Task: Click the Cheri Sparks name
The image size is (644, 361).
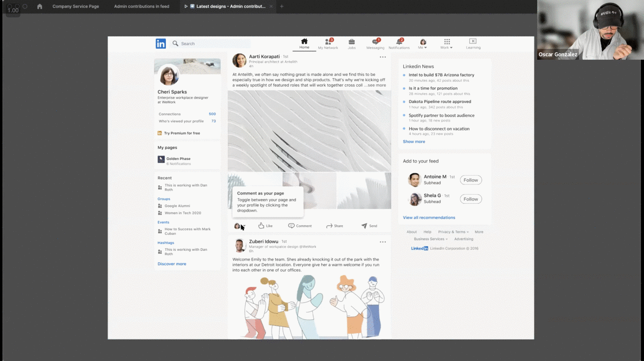Action: point(172,92)
